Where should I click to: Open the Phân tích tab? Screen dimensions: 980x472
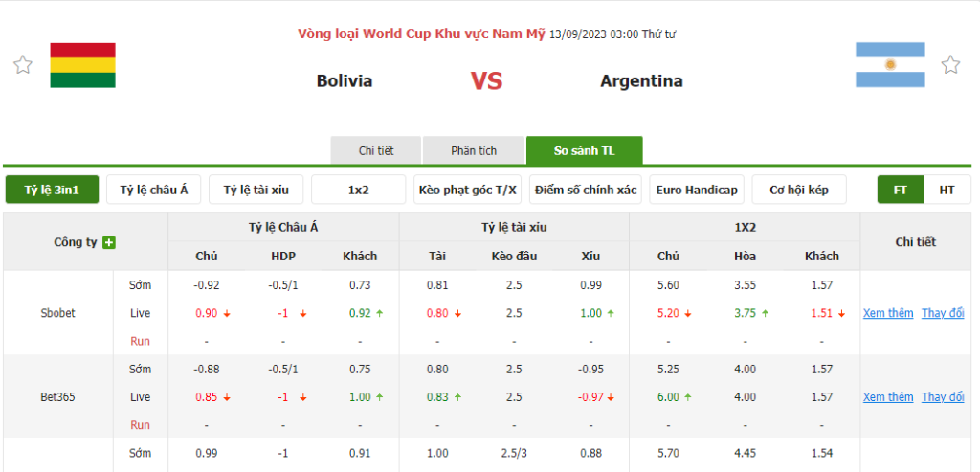click(474, 150)
